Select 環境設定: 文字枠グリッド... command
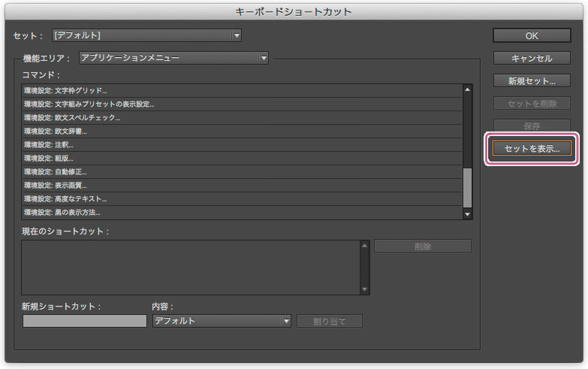The image size is (588, 369). tap(243, 91)
